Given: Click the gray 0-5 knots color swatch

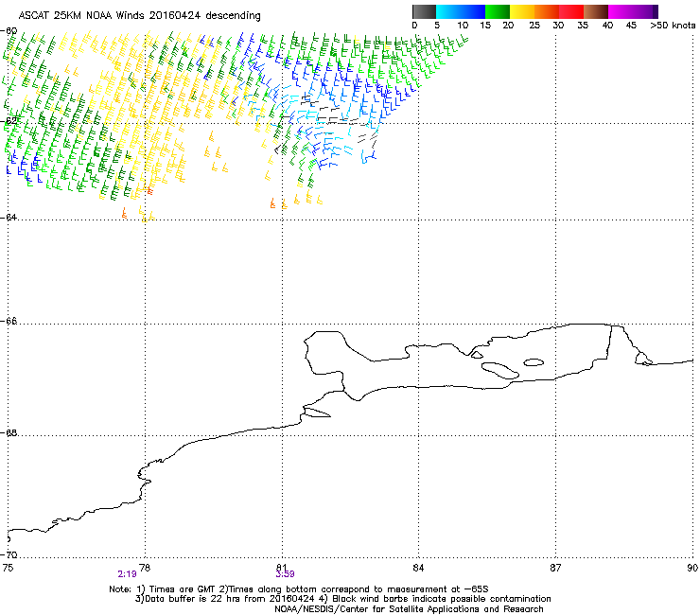Looking at the screenshot, I should point(424,11).
